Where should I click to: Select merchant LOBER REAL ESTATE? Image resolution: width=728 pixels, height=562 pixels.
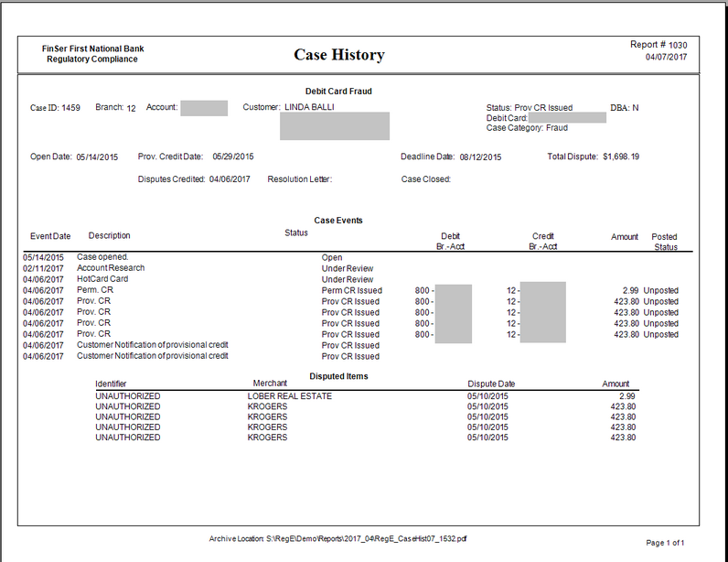click(x=290, y=396)
